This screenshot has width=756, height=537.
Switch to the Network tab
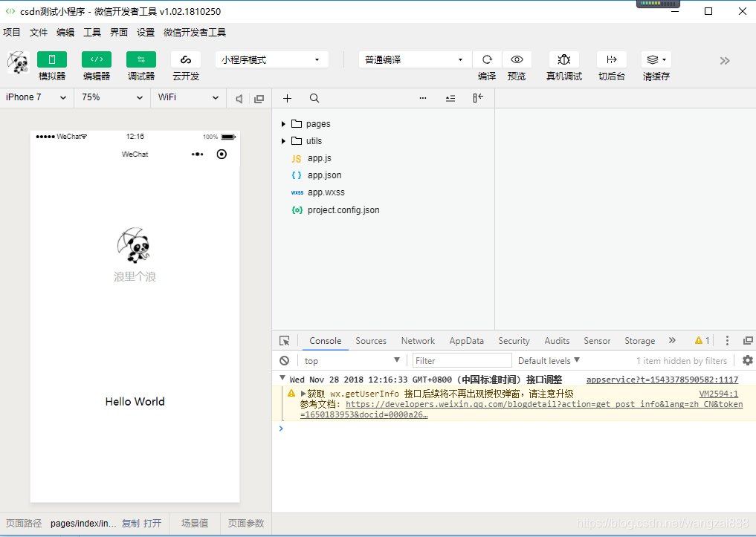(x=418, y=341)
